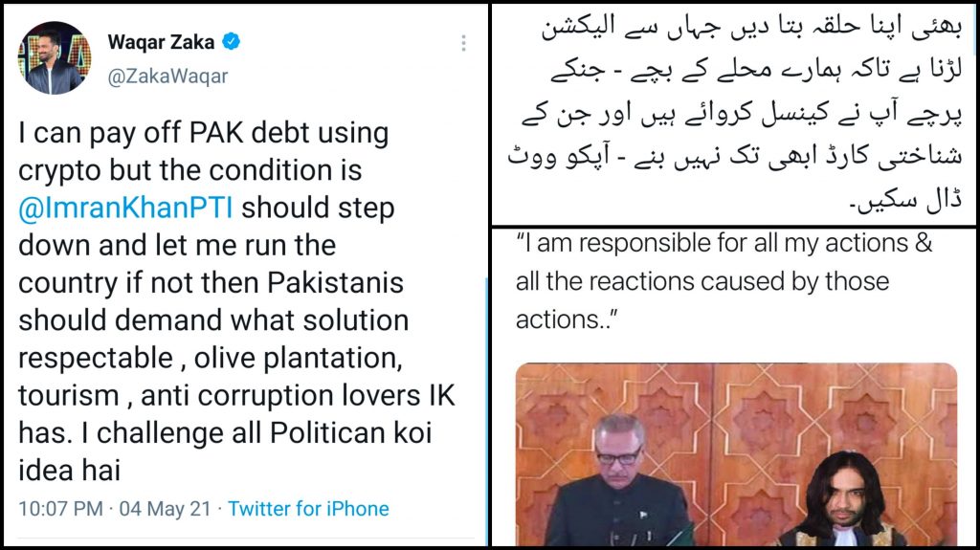Click the "I am responsible" quote text
The width and height of the screenshot is (980, 550).
pos(724,281)
